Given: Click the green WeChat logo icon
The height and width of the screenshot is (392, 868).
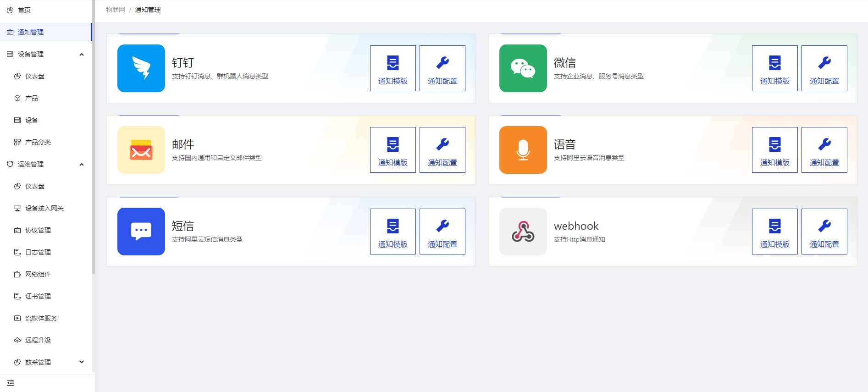Looking at the screenshot, I should tap(523, 68).
